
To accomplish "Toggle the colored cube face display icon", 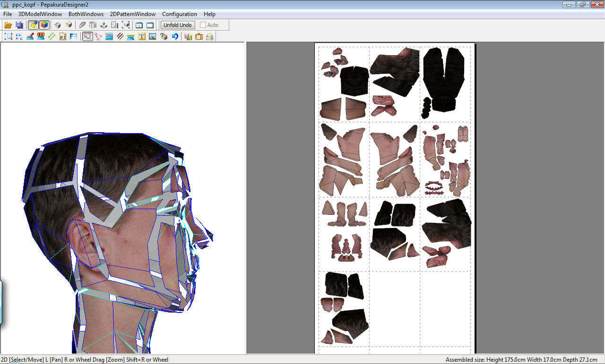I will pyautogui.click(x=44, y=25).
